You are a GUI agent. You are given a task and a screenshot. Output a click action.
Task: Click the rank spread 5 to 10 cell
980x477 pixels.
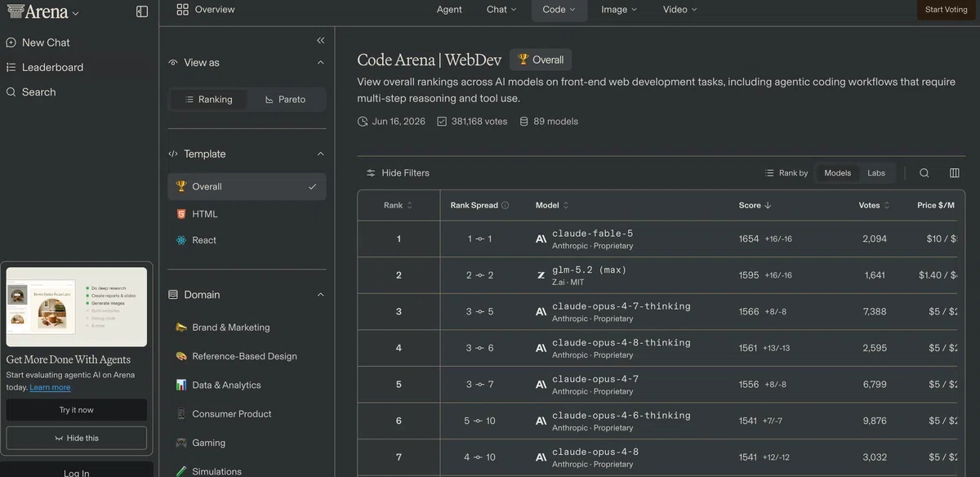tap(479, 421)
